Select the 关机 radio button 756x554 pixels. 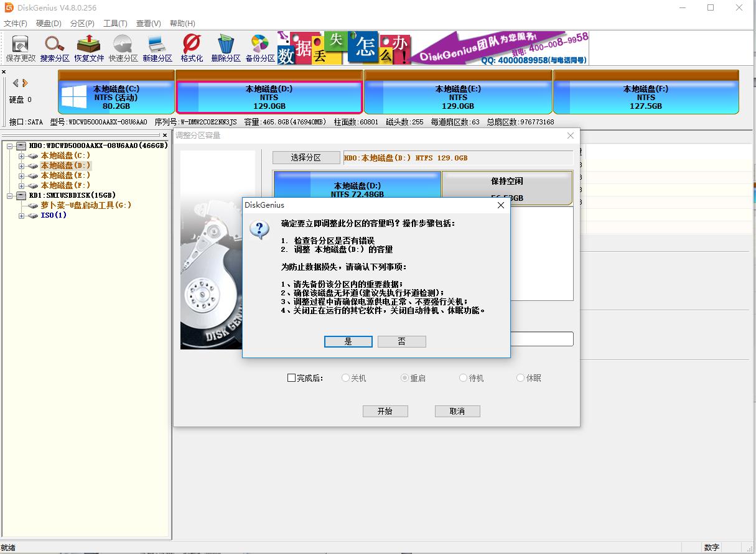tap(347, 377)
